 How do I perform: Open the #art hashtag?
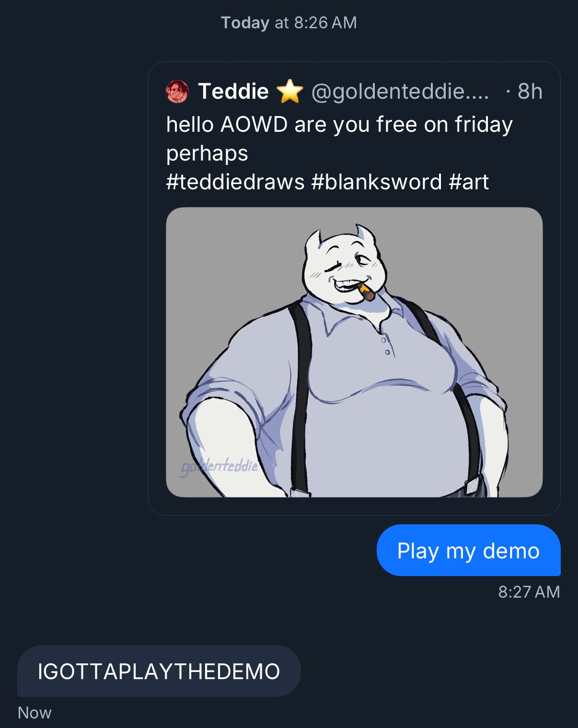(469, 182)
